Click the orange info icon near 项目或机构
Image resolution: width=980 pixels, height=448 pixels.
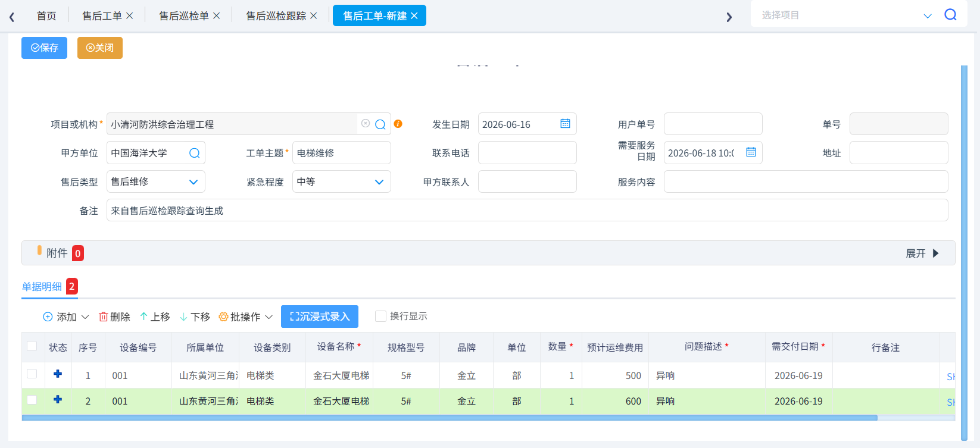coord(398,124)
